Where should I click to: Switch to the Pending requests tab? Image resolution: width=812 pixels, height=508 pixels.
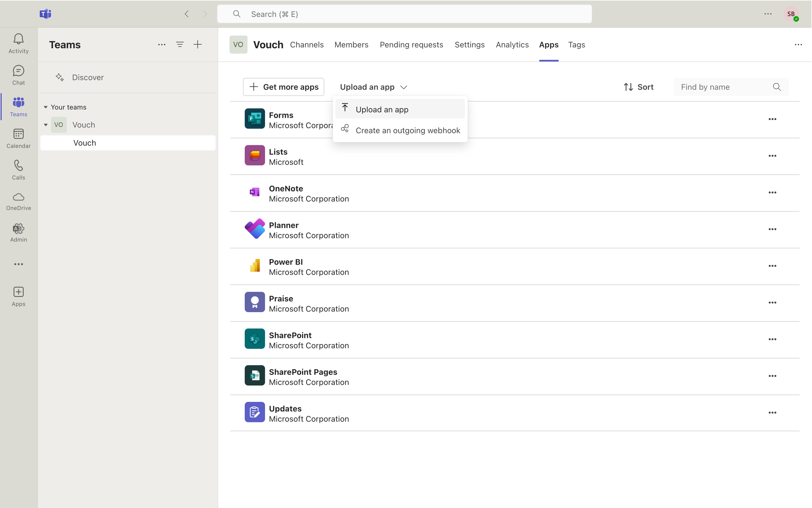(x=411, y=45)
